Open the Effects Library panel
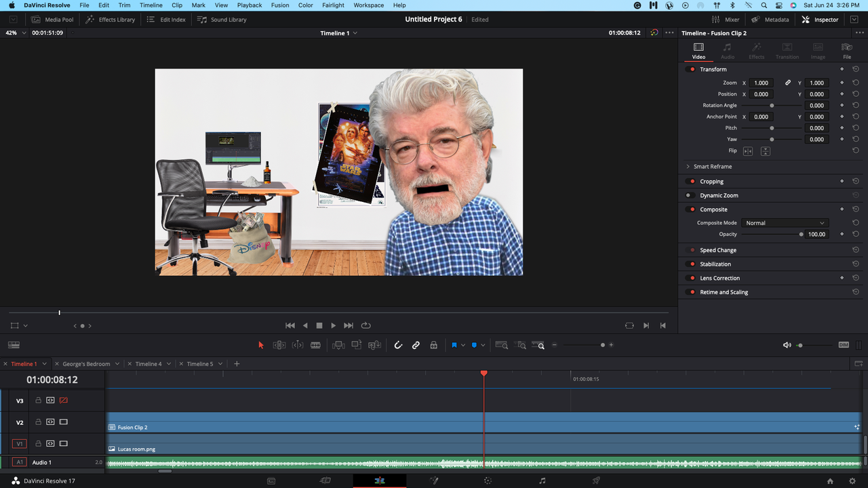This screenshot has width=868, height=488. coord(111,20)
